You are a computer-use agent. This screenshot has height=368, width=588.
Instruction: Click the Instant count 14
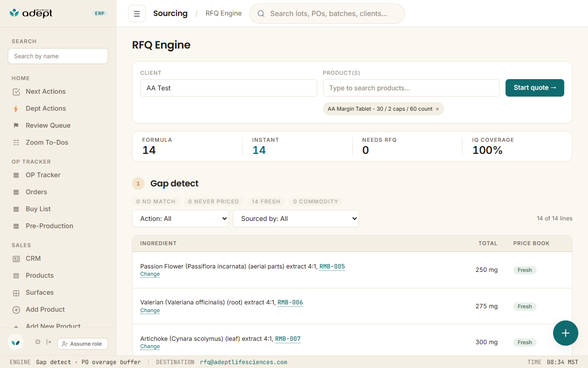pos(259,151)
